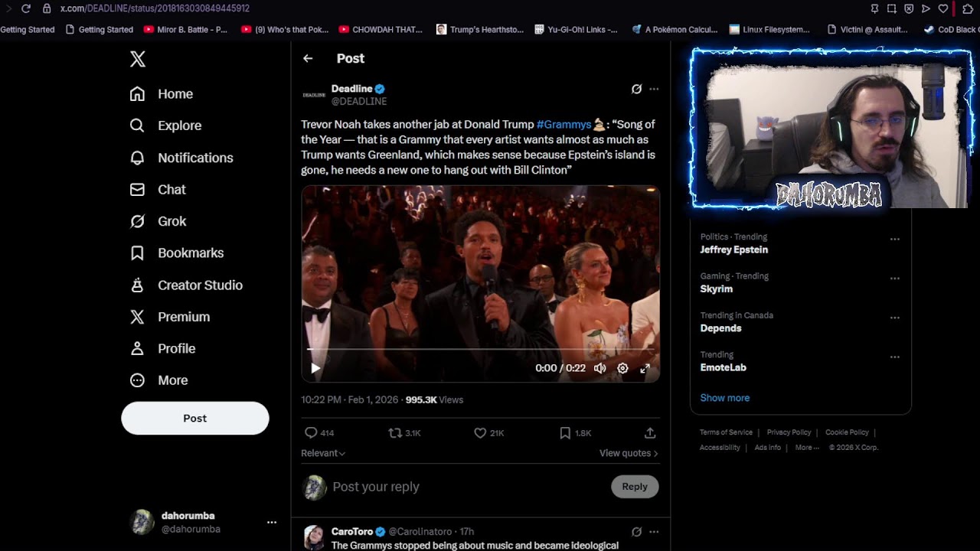Expand the footer More menu
This screenshot has width=980, height=551.
click(x=807, y=448)
